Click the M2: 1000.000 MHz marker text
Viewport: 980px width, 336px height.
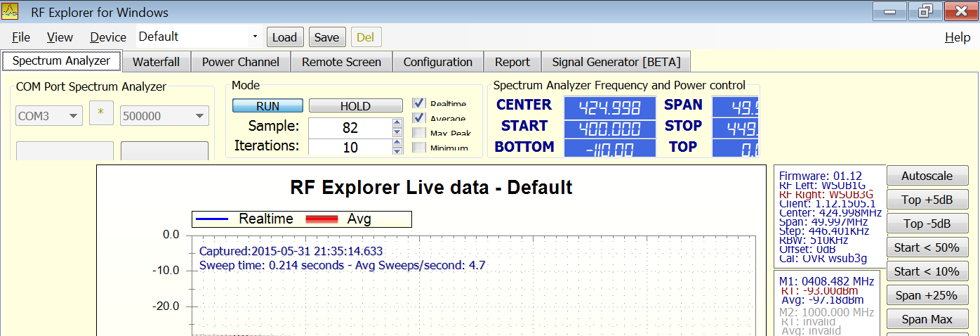(826, 312)
